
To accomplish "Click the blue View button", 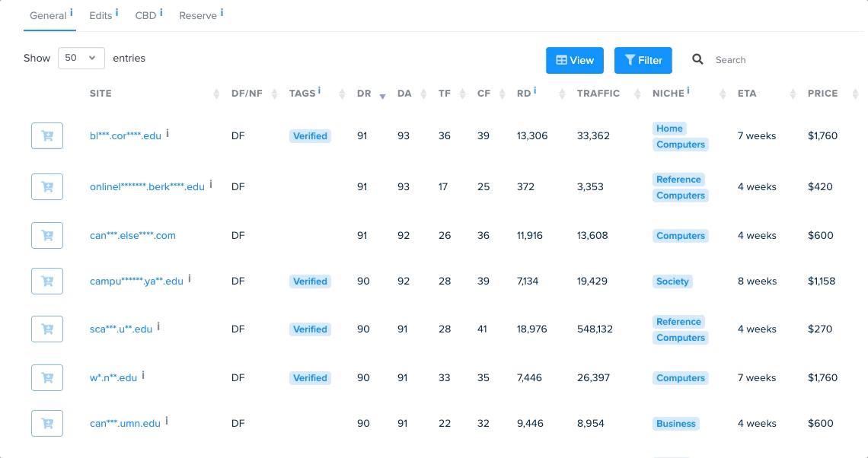I will [575, 60].
